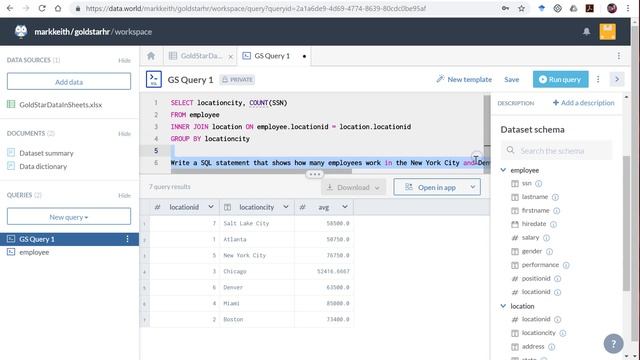
Task: Click Add a description
Action: pyautogui.click(x=583, y=103)
